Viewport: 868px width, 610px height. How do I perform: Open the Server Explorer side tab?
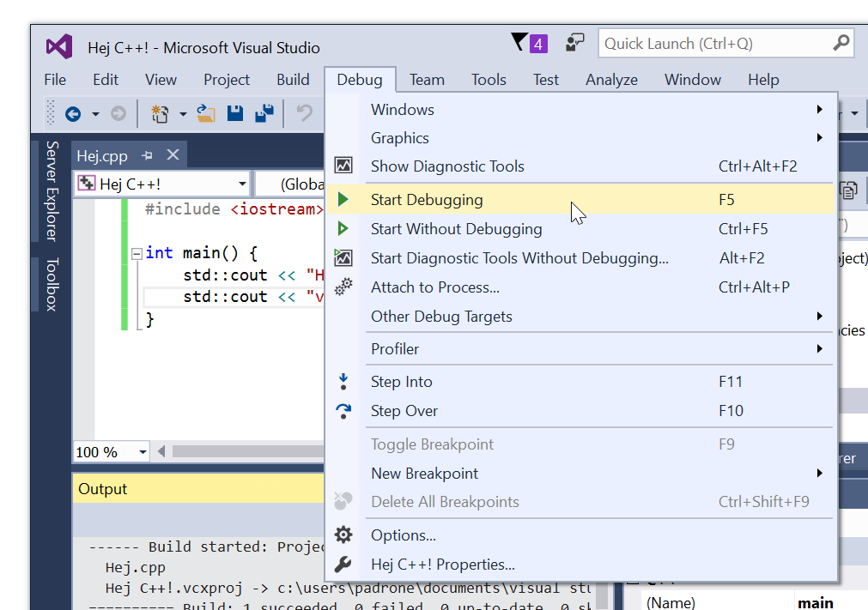(x=52, y=190)
